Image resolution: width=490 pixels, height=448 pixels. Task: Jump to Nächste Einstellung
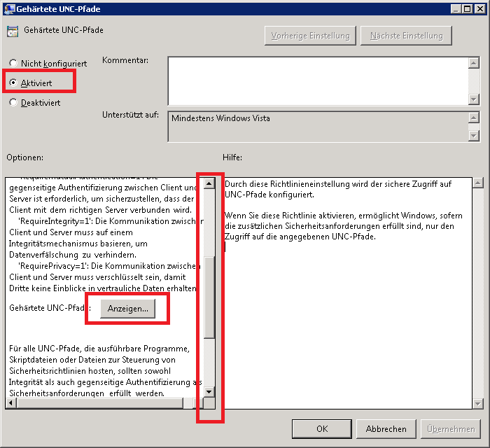tap(407, 36)
